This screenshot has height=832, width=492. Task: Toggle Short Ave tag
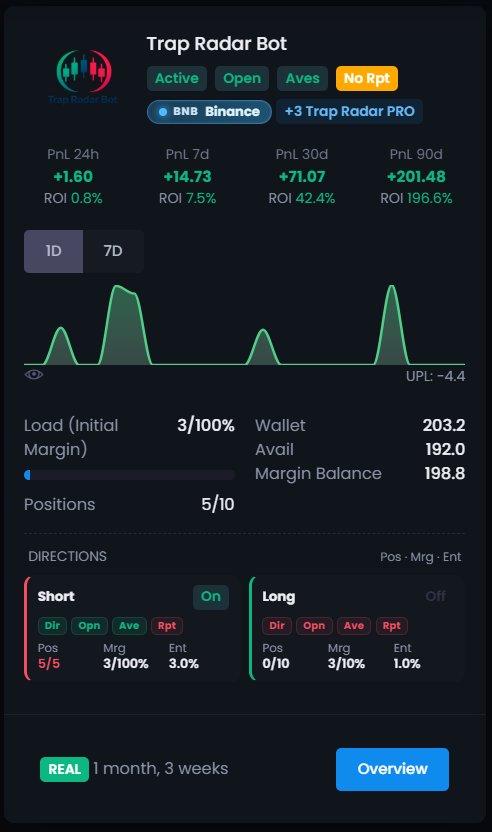129,626
